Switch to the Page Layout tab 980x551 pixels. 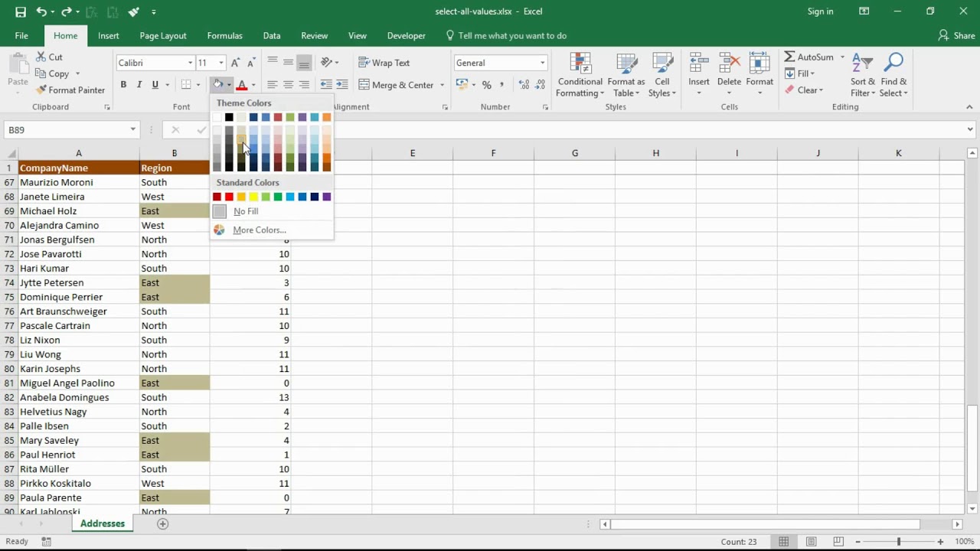coord(163,35)
